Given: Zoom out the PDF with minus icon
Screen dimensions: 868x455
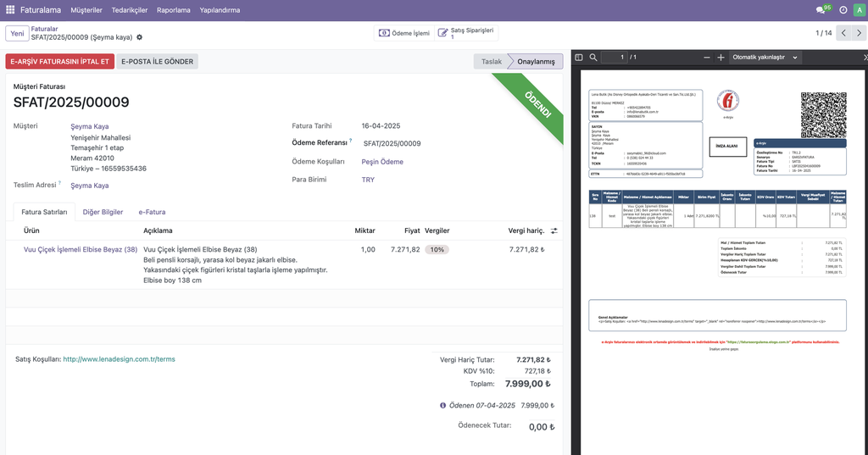Looking at the screenshot, I should 707,58.
